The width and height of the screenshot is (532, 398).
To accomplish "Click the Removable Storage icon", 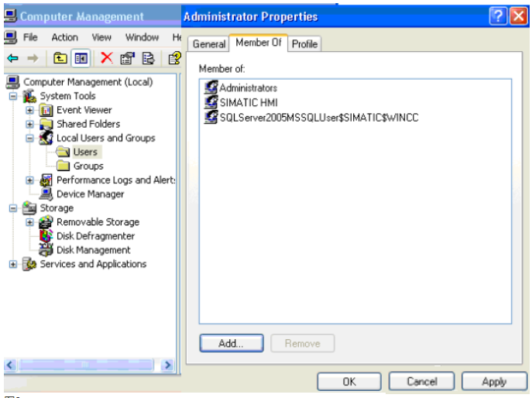I will (x=46, y=222).
